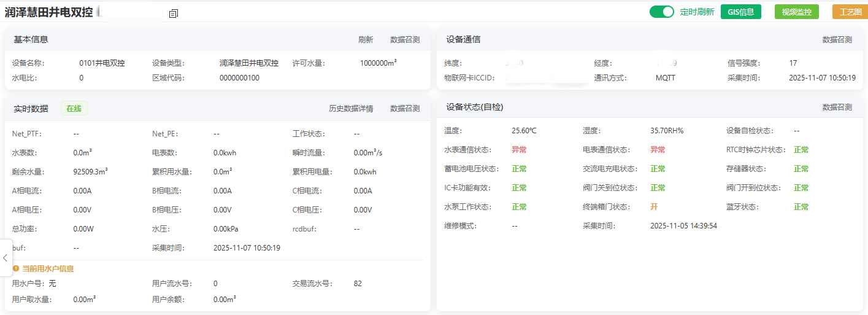Screen dimensions: 868x315
Task: Expand the left sidebar with the chevron handle
Action: click(6, 258)
